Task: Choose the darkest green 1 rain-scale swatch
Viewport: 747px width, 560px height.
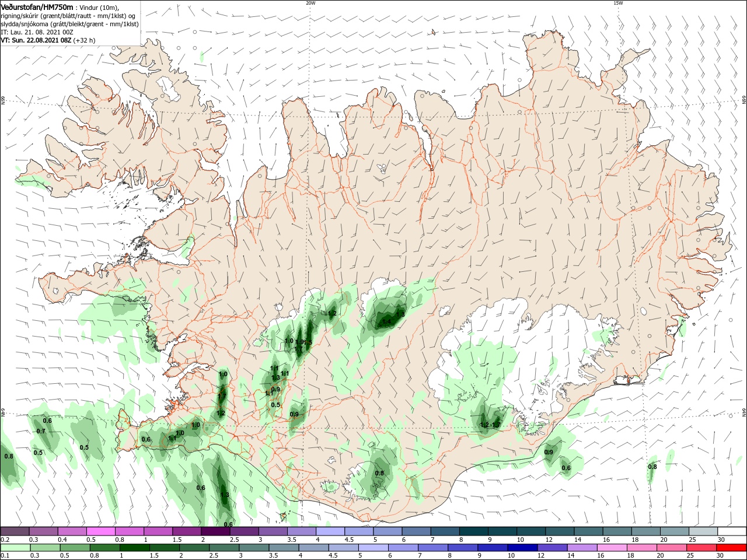Action: (x=134, y=548)
